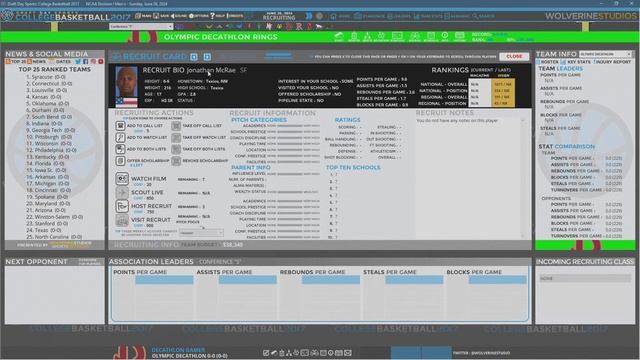Image resolution: width=640 pixels, height=360 pixels.
Task: Switch to the Top 25 tab
Action: pos(16,62)
